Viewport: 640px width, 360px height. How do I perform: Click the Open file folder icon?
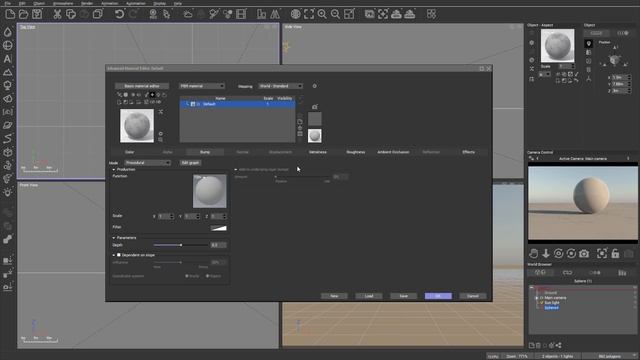click(x=24, y=14)
